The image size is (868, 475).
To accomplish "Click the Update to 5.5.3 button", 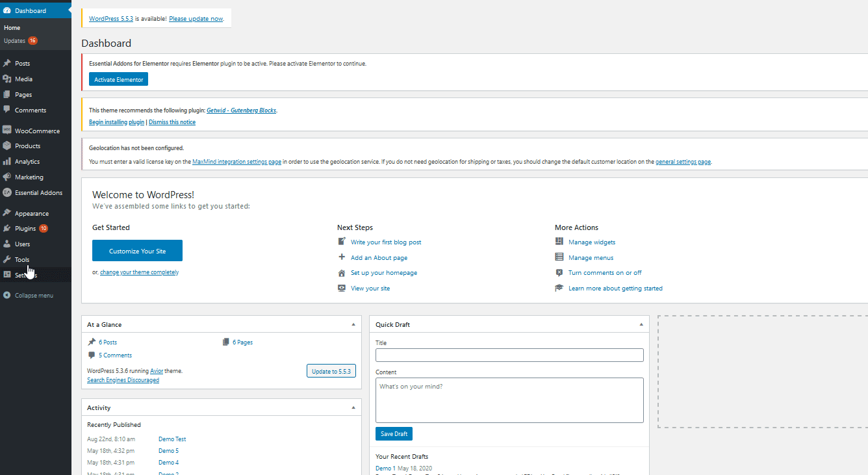I will click(331, 371).
